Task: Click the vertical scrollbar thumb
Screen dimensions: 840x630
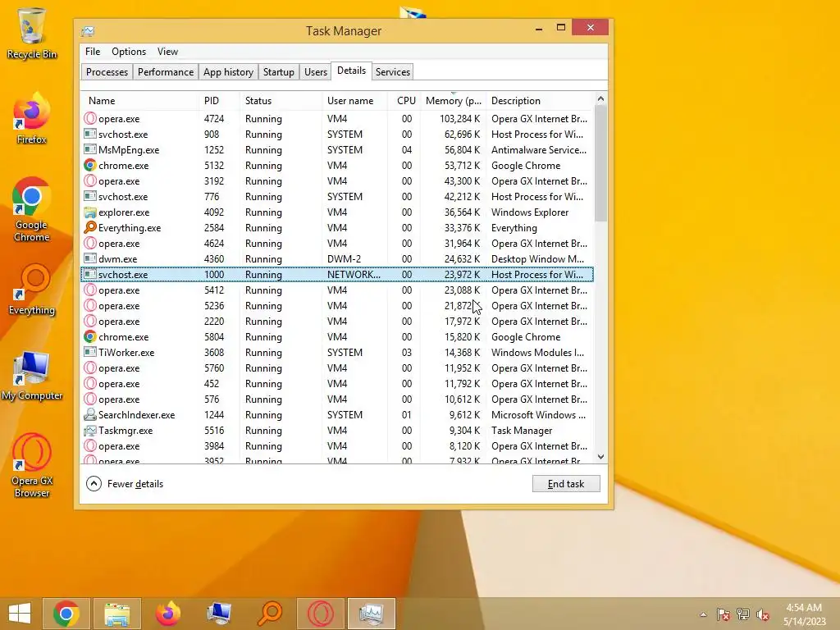Action: point(600,163)
